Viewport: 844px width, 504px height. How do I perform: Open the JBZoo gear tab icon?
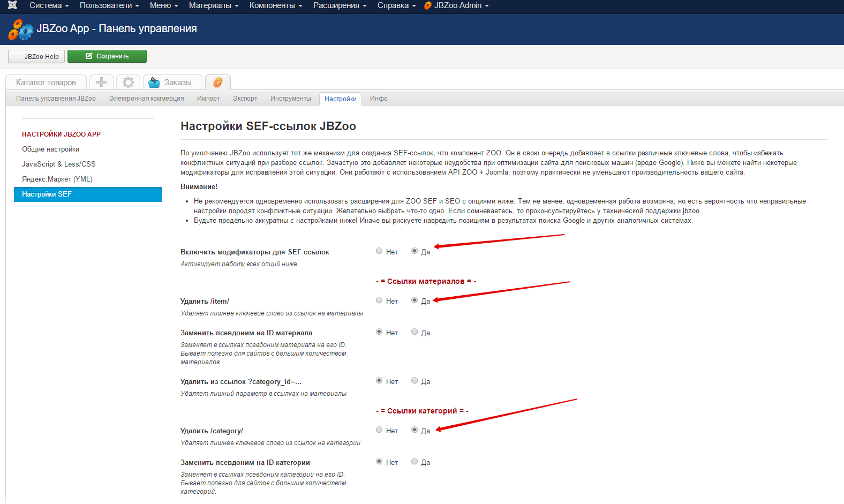pyautogui.click(x=217, y=82)
